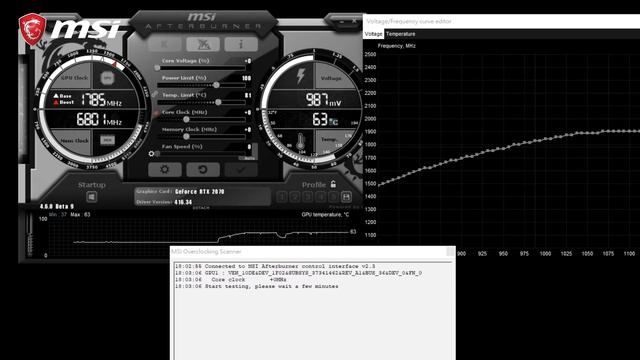This screenshot has width=640, height=360.
Task: Toggle the profile lock icon
Action: point(333,184)
